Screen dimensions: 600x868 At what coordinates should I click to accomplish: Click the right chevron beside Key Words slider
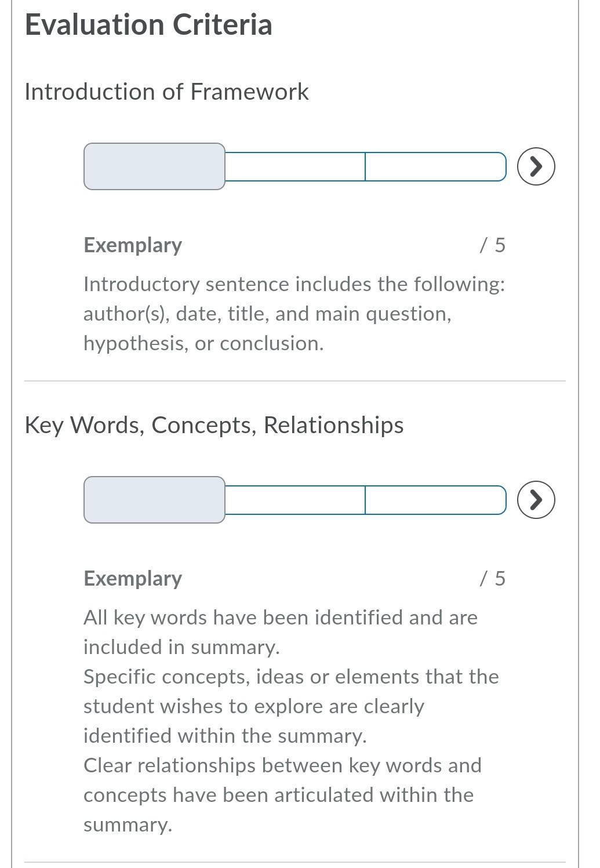point(537,499)
